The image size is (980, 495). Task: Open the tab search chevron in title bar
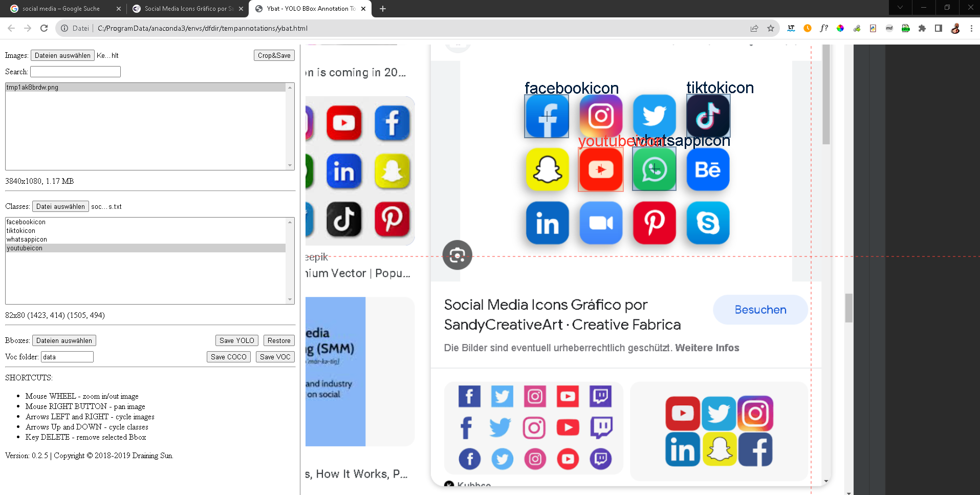(900, 8)
